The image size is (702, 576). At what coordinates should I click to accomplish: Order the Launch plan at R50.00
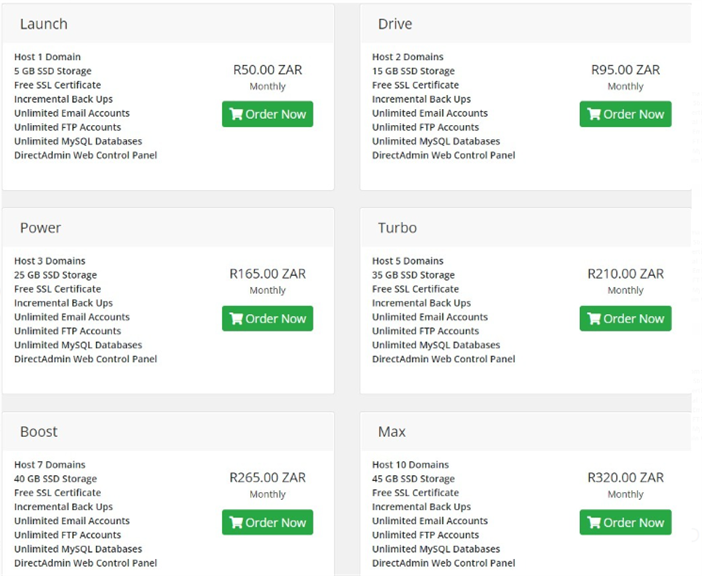pyautogui.click(x=268, y=114)
